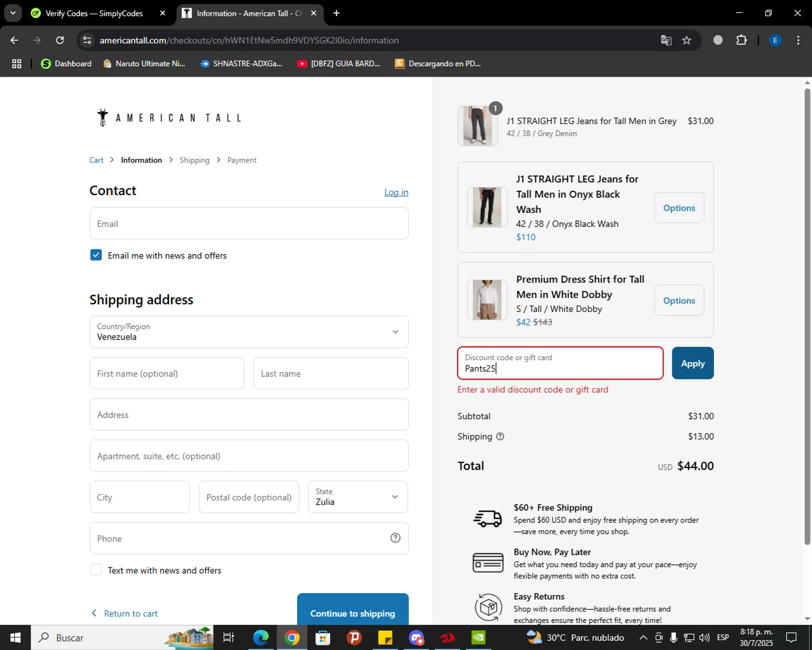The image size is (812, 650).
Task: Go to Cart breadcrumb link
Action: point(96,160)
